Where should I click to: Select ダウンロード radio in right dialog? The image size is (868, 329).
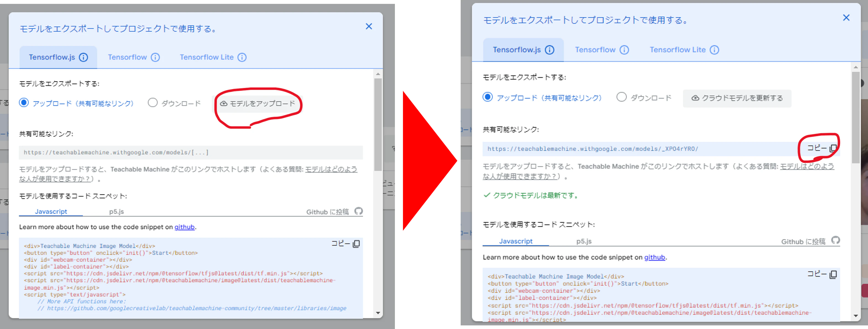(x=621, y=97)
